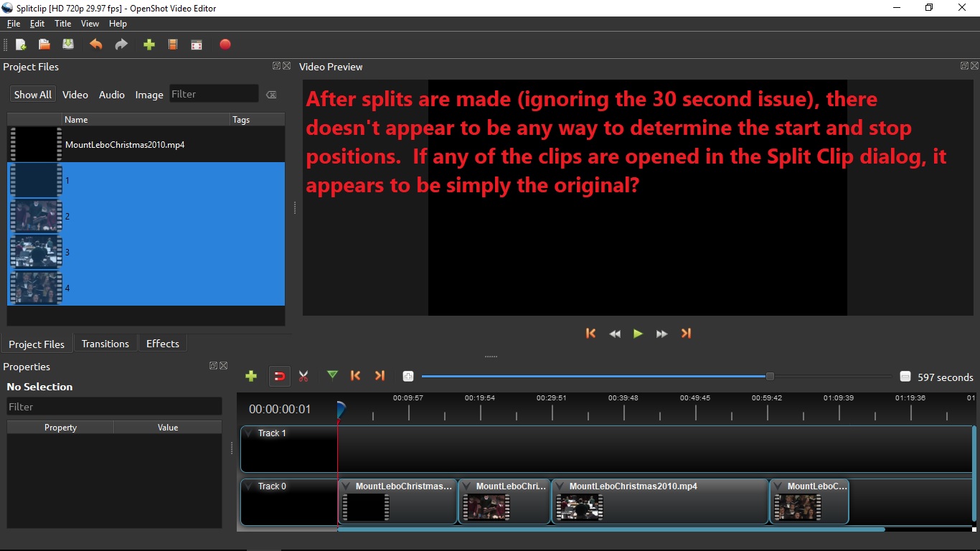Image resolution: width=980 pixels, height=551 pixels.
Task: Switch to the Transitions tab
Action: point(105,344)
